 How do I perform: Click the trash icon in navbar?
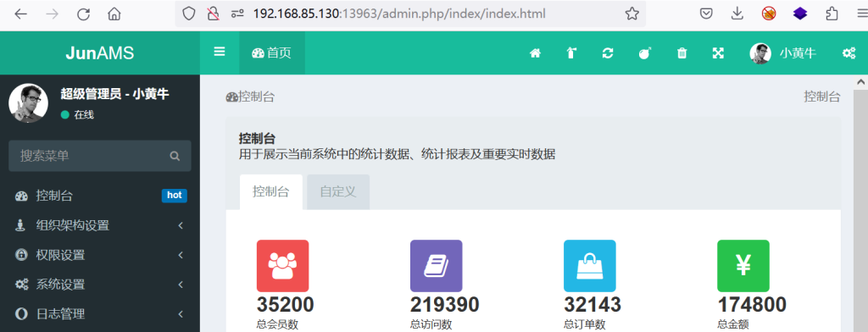pyautogui.click(x=682, y=53)
